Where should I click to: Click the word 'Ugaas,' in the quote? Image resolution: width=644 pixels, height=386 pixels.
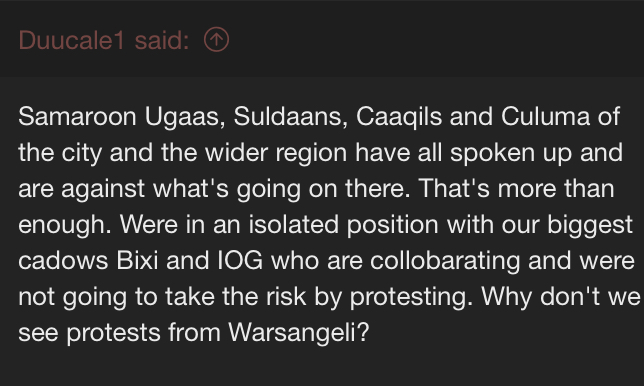(185, 116)
